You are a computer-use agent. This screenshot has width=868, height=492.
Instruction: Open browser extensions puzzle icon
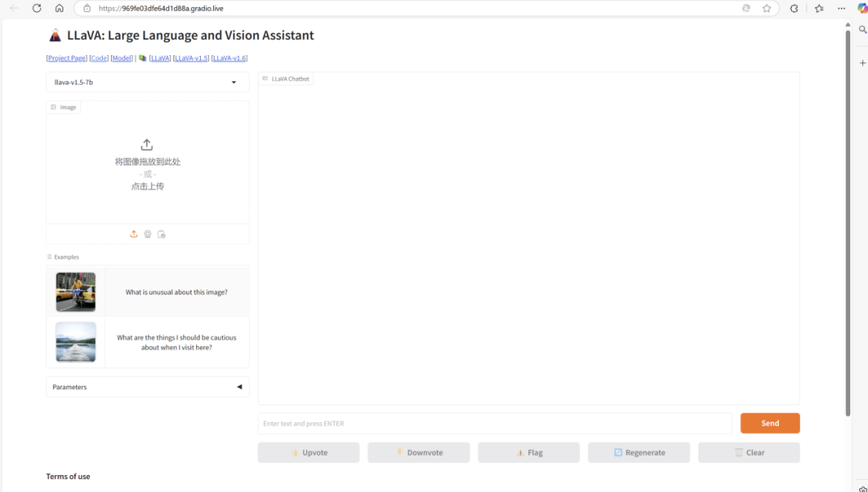click(793, 8)
